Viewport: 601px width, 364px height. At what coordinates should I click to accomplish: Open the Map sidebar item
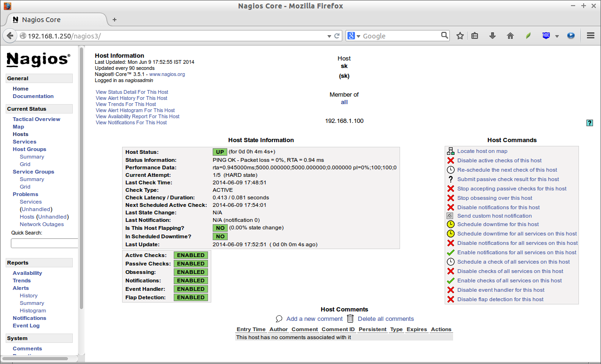(18, 127)
